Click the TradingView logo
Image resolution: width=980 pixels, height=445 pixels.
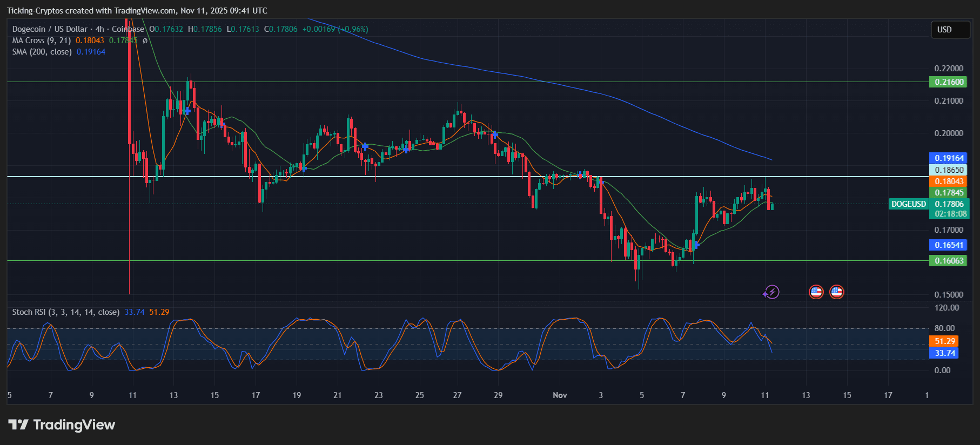click(x=62, y=425)
